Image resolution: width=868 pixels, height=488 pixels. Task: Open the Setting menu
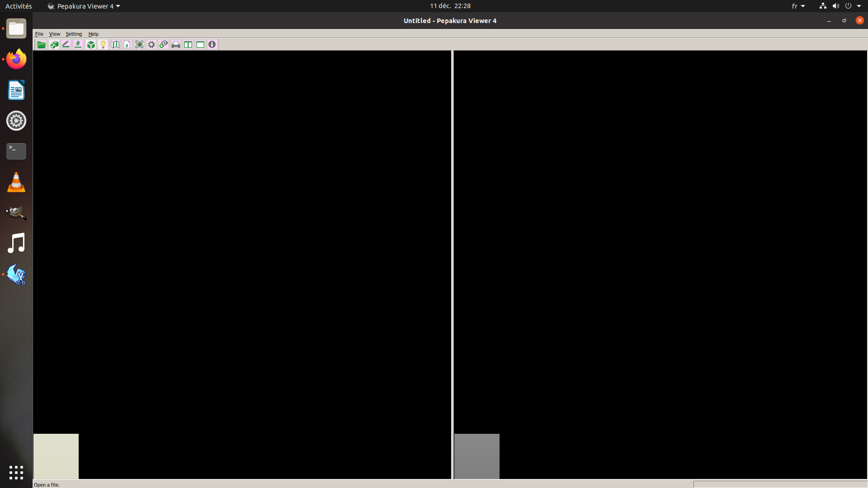pyautogui.click(x=74, y=34)
